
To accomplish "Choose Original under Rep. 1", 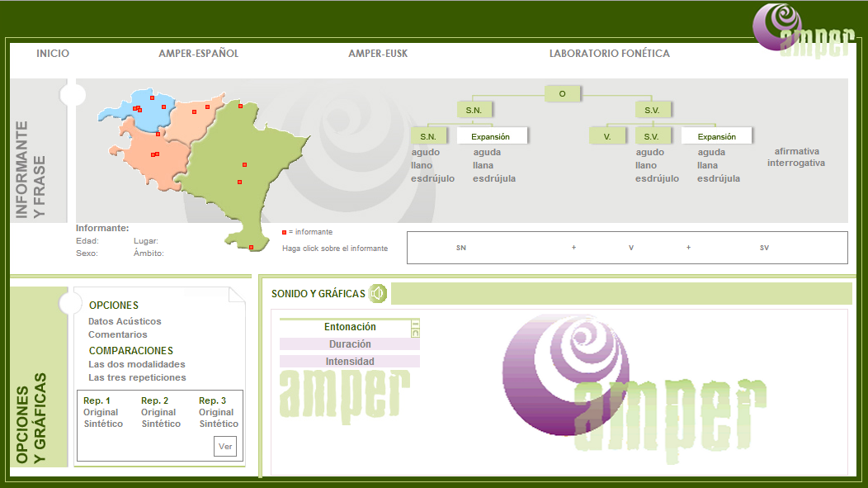I will [101, 412].
